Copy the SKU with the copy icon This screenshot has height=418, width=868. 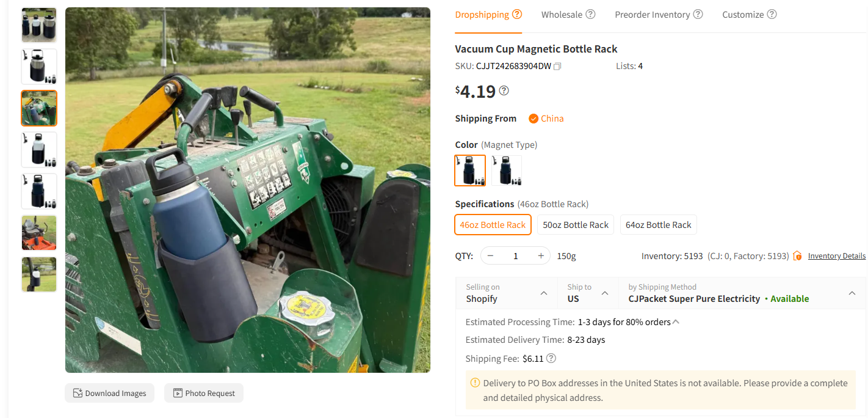[557, 67]
